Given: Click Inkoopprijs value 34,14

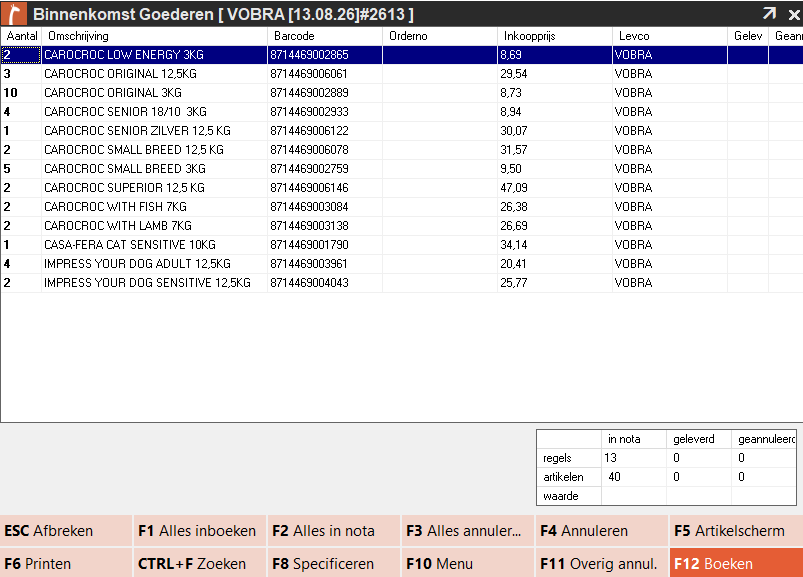Looking at the screenshot, I should [514, 245].
